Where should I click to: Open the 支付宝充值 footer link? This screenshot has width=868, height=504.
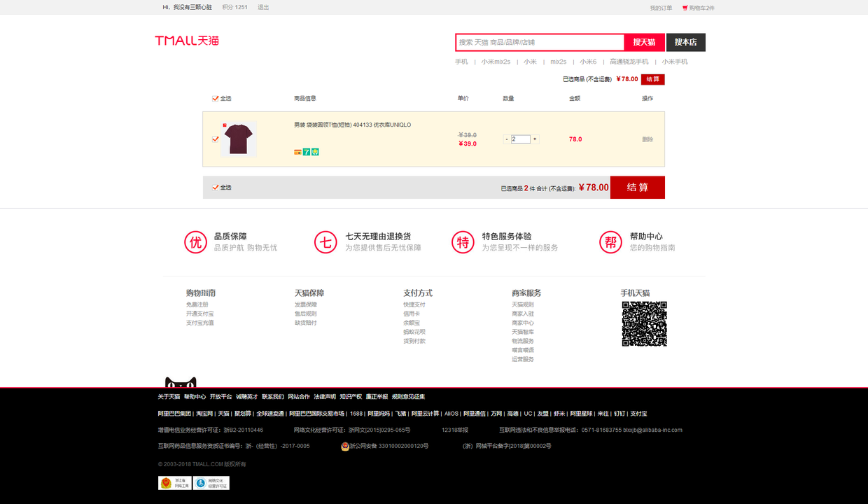coord(200,323)
